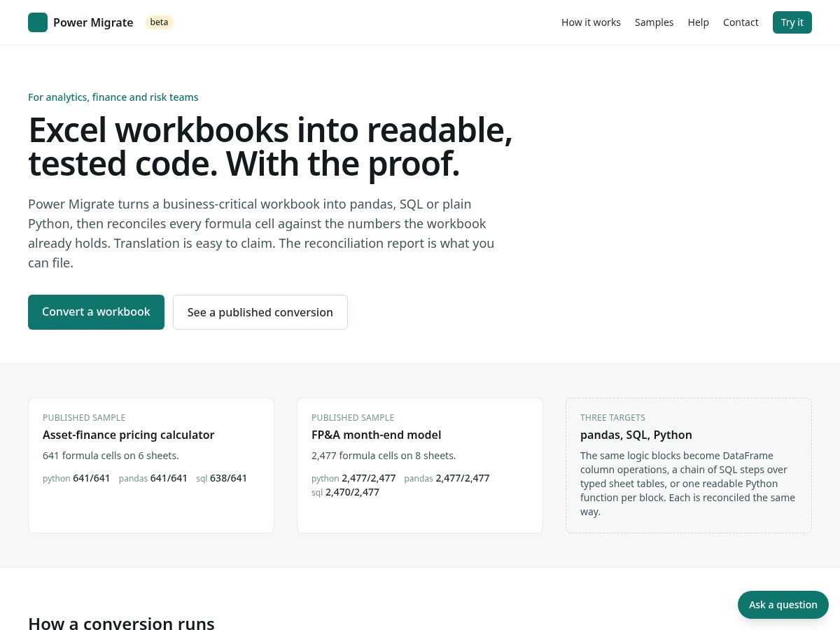Click the Power Migrate logo square
Screen dimensions: 840x630
click(38, 22)
